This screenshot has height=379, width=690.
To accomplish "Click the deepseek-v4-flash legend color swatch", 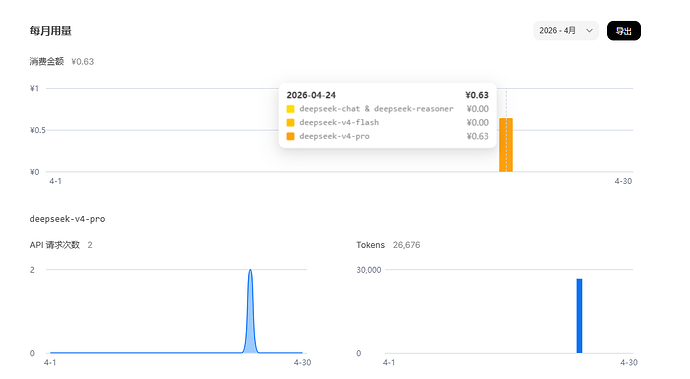I will click(x=290, y=122).
